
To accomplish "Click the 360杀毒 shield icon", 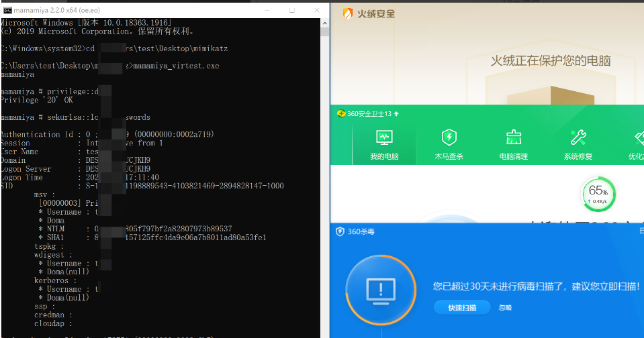I will (340, 232).
